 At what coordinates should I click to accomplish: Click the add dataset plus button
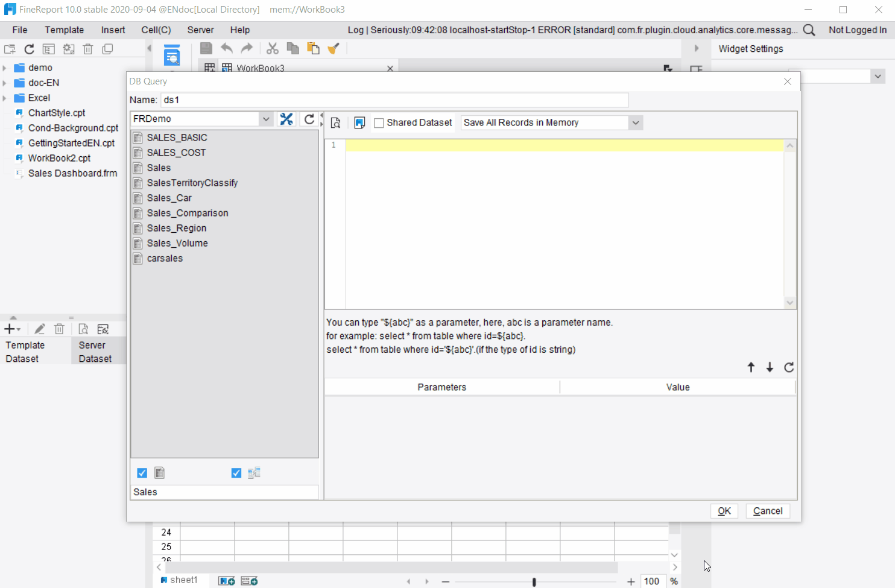11,329
